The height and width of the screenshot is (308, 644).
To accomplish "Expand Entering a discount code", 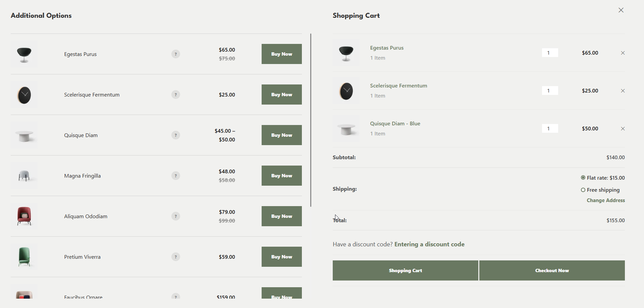I will (x=429, y=244).
